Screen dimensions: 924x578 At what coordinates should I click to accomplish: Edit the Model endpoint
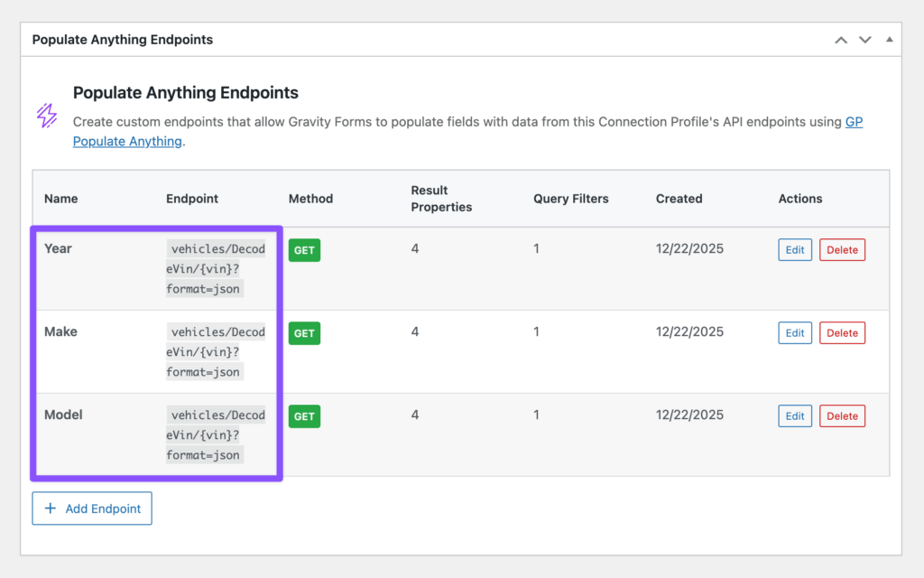point(794,415)
